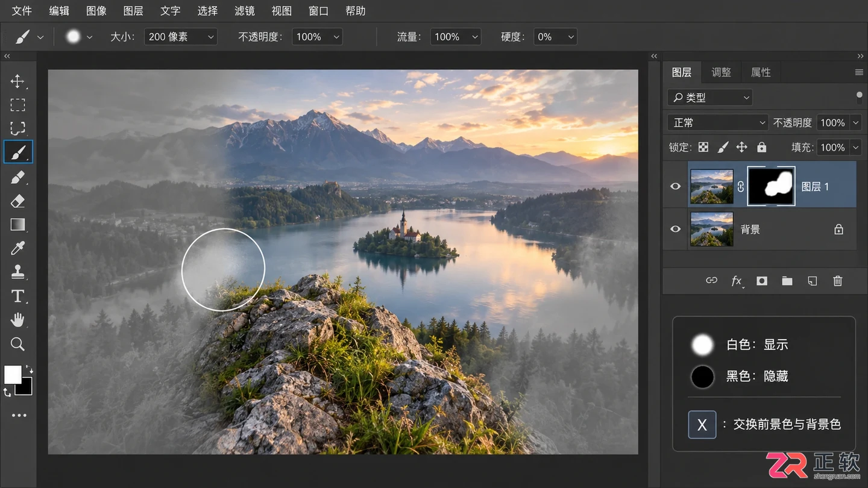Select the Type tool

tap(17, 296)
